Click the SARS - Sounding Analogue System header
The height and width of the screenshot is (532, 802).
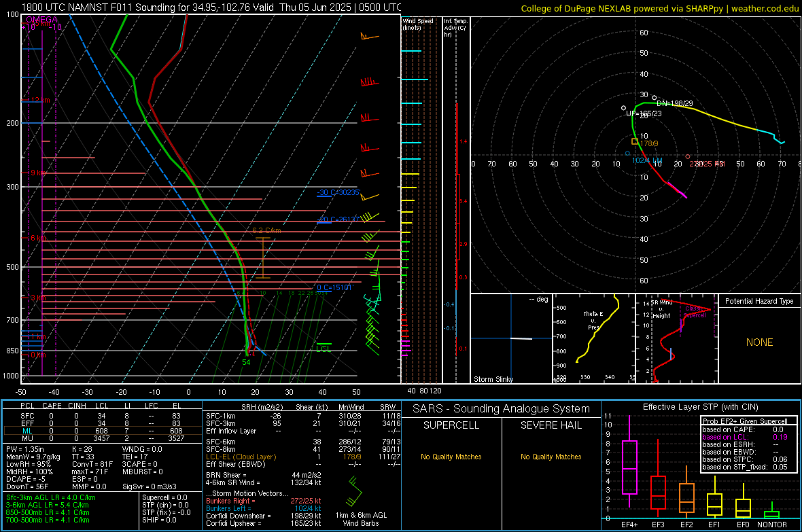[502, 409]
